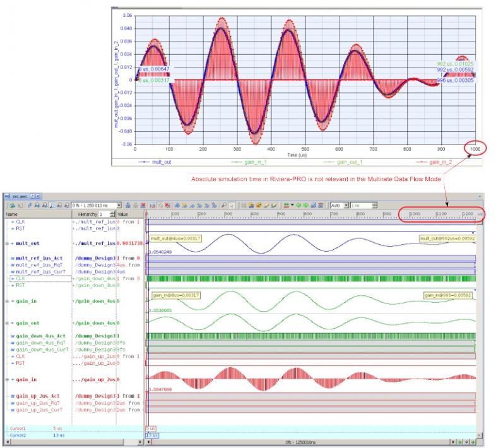496x448 pixels.
Task: Switch to the svc.awc waveform tab
Action: [20, 196]
